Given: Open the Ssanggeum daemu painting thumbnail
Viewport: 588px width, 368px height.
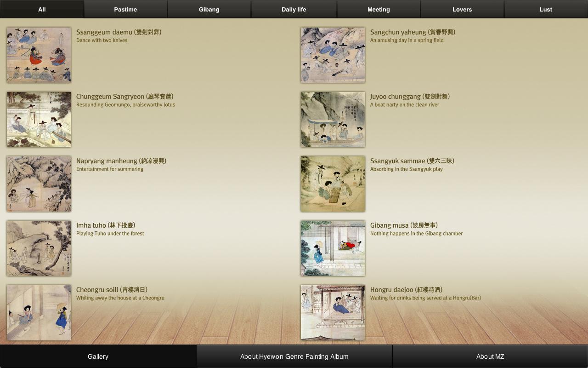Looking at the screenshot, I should pos(39,55).
